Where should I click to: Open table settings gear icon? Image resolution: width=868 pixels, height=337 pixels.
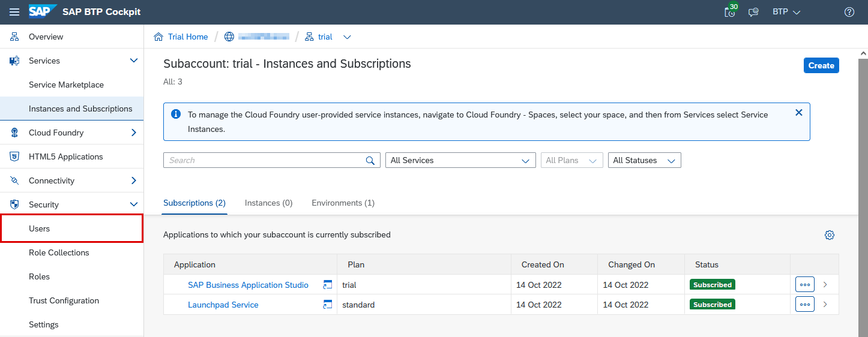830,235
